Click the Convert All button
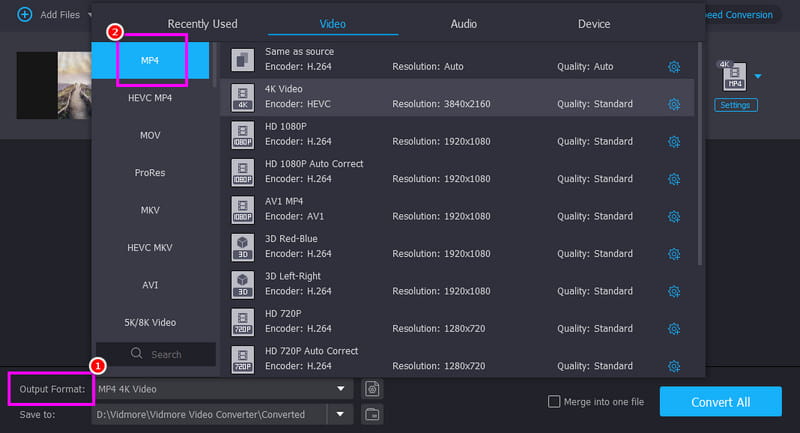The height and width of the screenshot is (433, 800). [720, 402]
